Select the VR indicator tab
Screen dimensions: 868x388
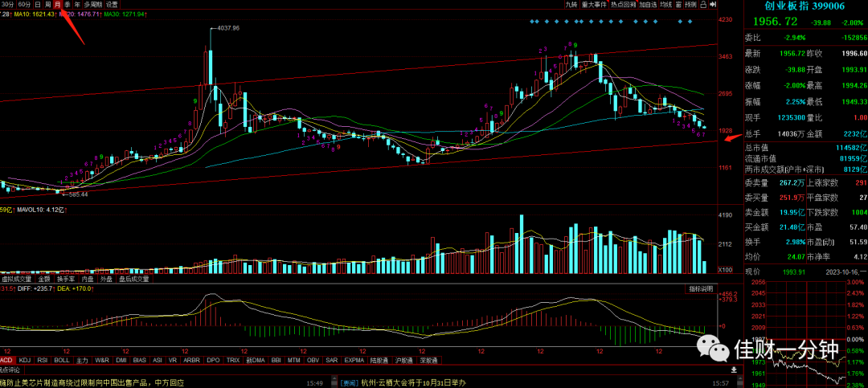[173, 361]
